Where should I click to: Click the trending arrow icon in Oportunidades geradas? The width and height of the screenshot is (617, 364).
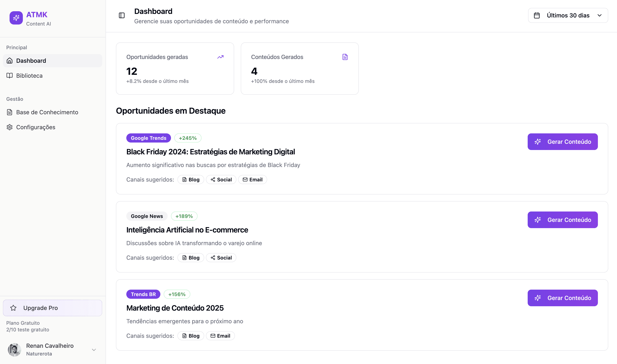[220, 57]
